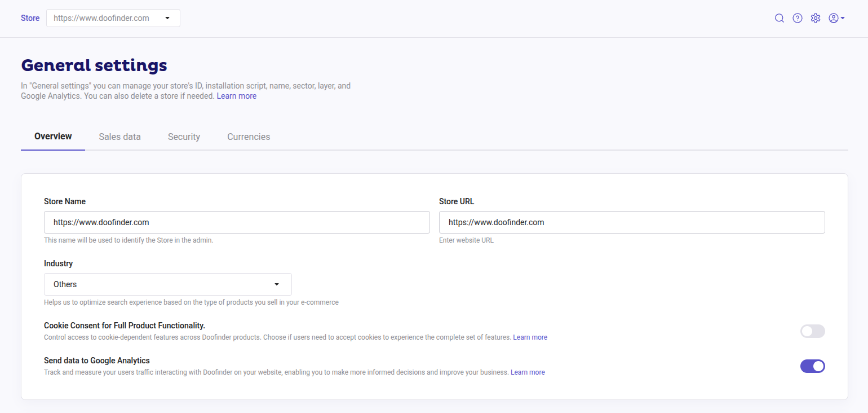Open the settings gear icon
This screenshot has width=868, height=413.
click(x=816, y=17)
